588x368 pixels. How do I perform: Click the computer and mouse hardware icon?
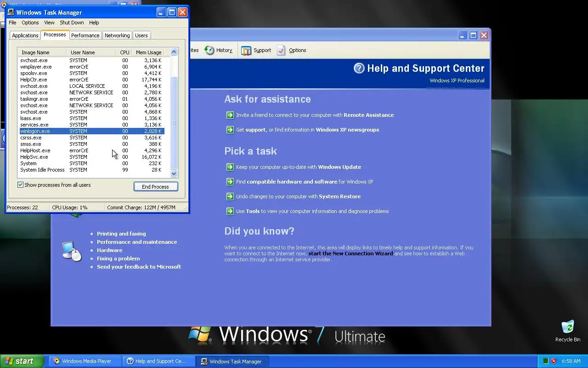coord(72,251)
